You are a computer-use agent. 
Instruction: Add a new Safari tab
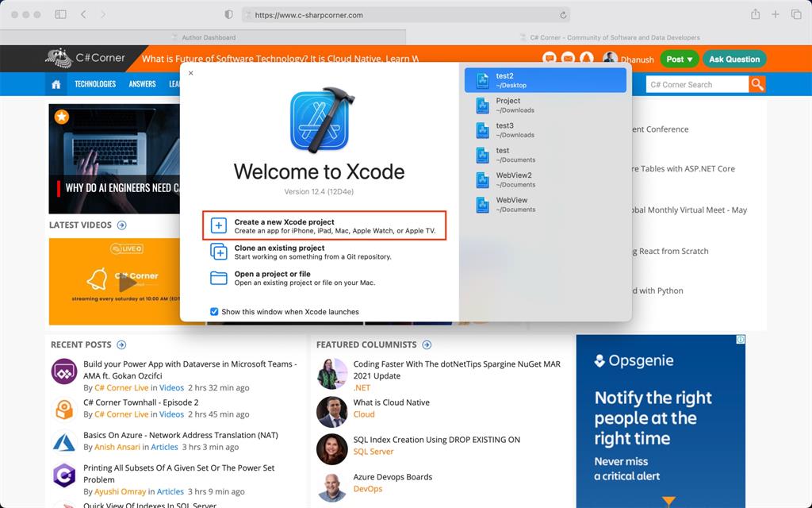[776, 14]
